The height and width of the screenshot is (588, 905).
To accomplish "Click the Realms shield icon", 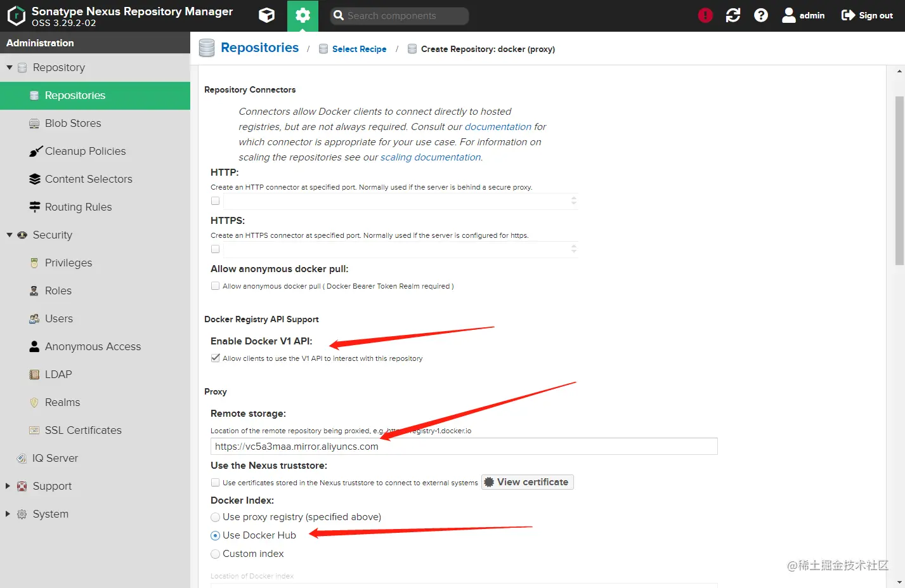I will tap(34, 402).
